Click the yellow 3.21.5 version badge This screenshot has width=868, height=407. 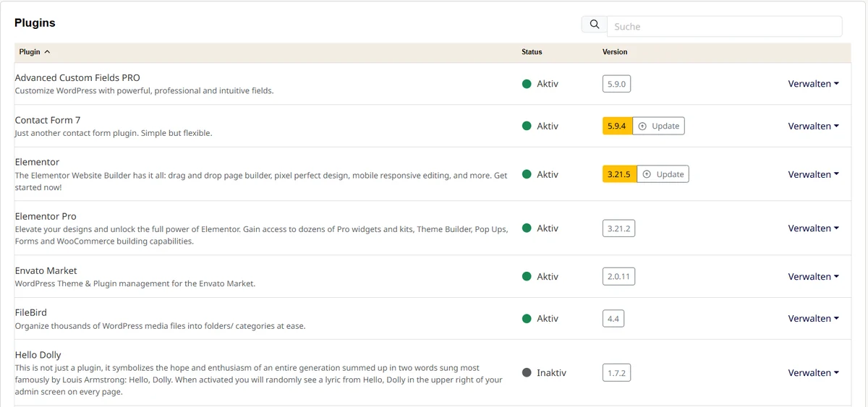point(619,174)
